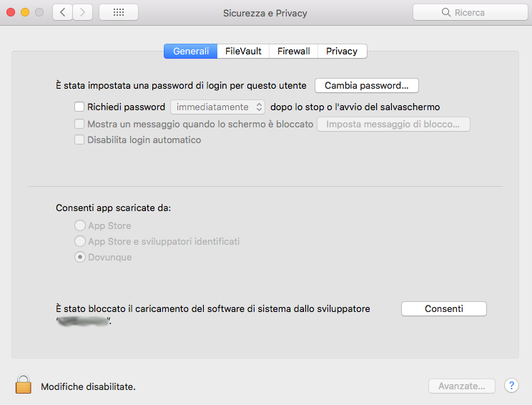Open the Avanzate... settings button
Viewport: 532px width, 405px height.
tap(461, 386)
